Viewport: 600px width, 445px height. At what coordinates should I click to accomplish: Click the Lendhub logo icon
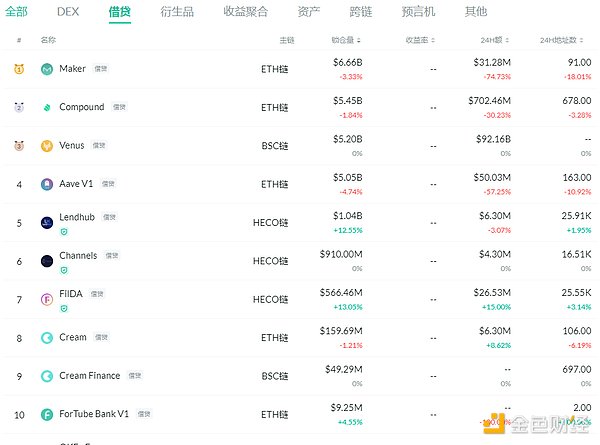point(47,222)
